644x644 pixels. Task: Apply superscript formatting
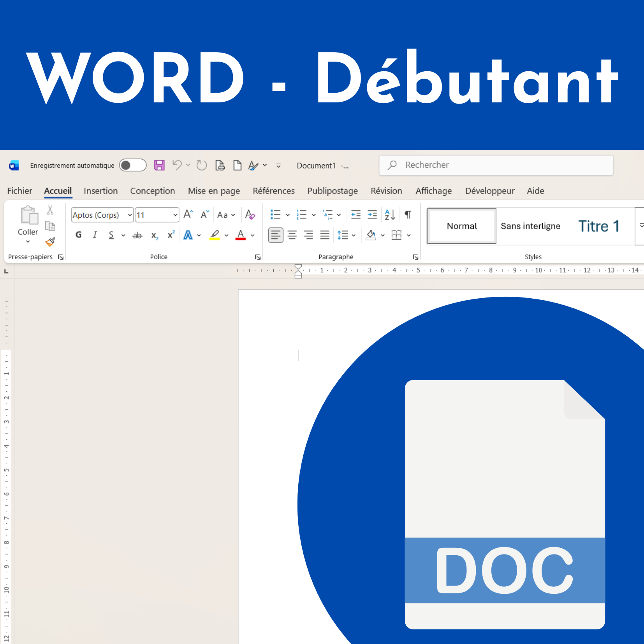pos(171,235)
